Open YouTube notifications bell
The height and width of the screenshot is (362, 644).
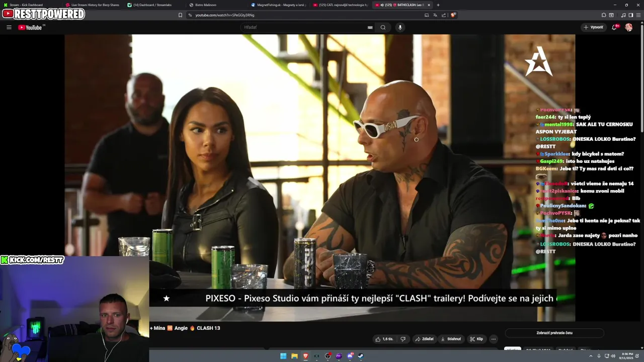[x=614, y=27]
